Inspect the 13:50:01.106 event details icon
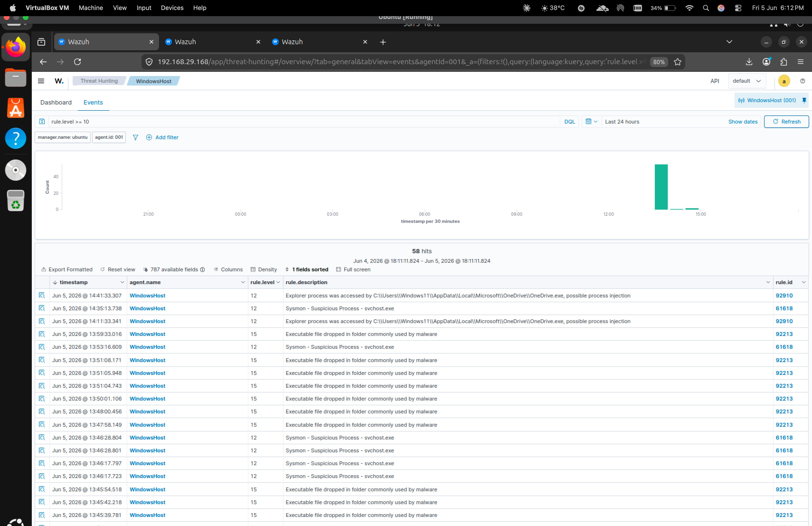Image resolution: width=812 pixels, height=526 pixels. (x=42, y=399)
